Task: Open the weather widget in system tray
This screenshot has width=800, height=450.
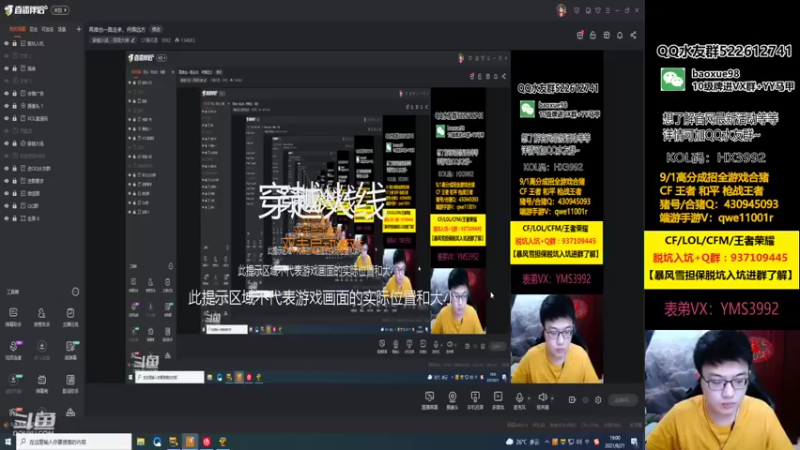Action: tap(522, 442)
